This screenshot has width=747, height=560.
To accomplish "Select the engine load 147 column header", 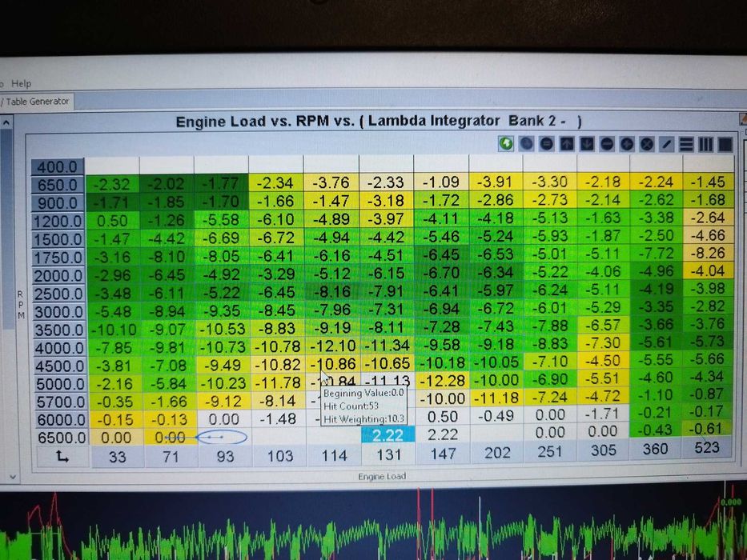I will pos(444,454).
